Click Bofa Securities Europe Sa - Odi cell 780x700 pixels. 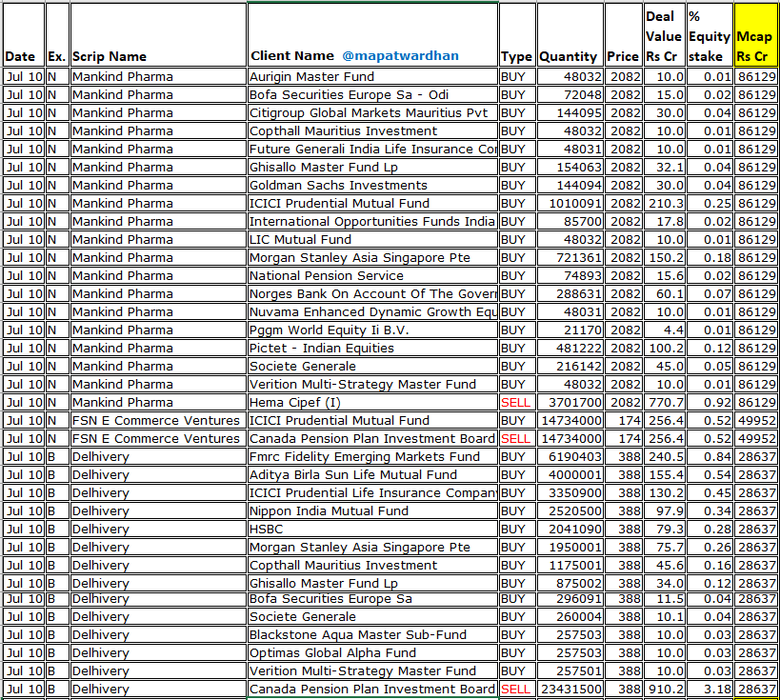pyautogui.click(x=372, y=94)
